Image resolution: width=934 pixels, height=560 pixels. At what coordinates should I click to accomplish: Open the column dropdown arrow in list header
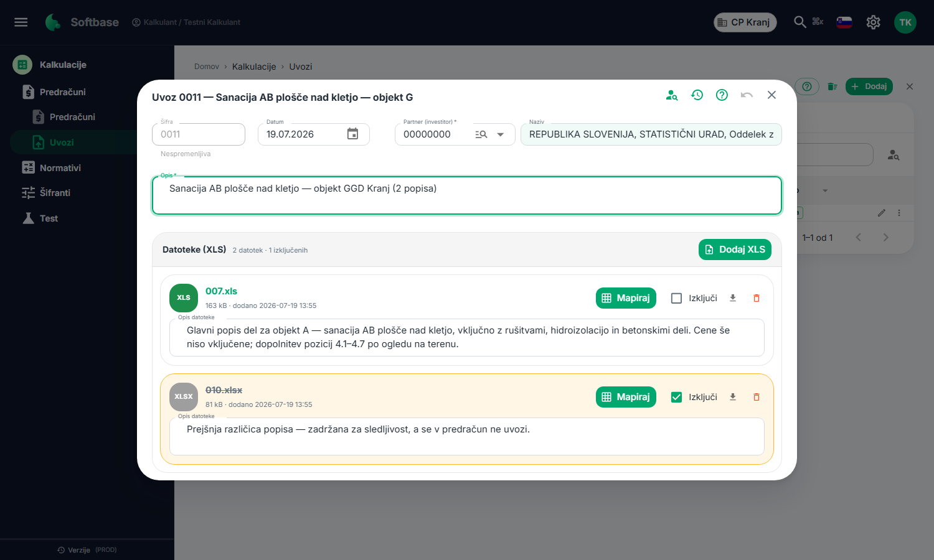click(x=825, y=190)
